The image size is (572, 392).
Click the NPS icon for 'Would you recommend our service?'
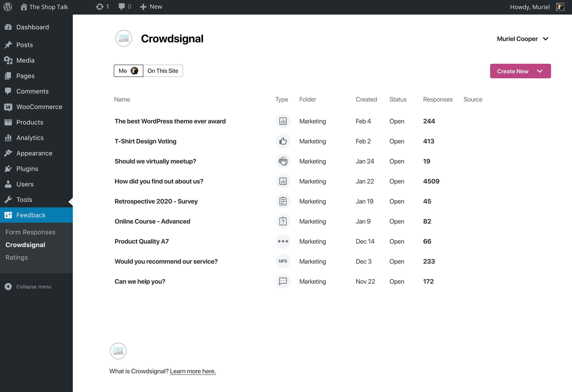(283, 262)
